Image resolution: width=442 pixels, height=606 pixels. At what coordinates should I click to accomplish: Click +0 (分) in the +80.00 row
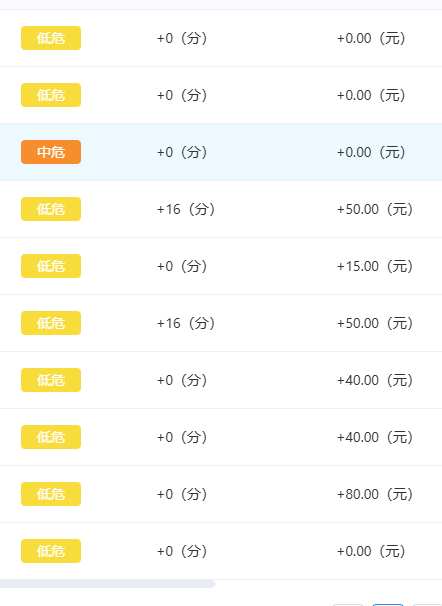(182, 494)
